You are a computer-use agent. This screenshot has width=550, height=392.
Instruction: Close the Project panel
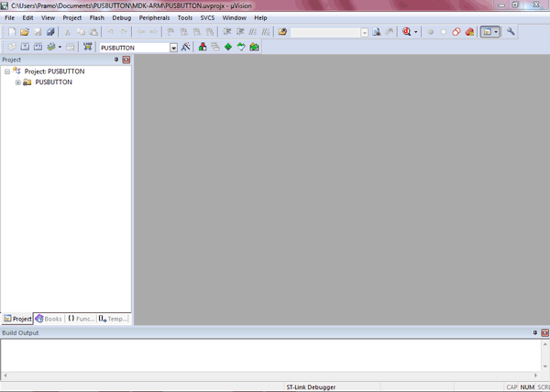click(126, 60)
